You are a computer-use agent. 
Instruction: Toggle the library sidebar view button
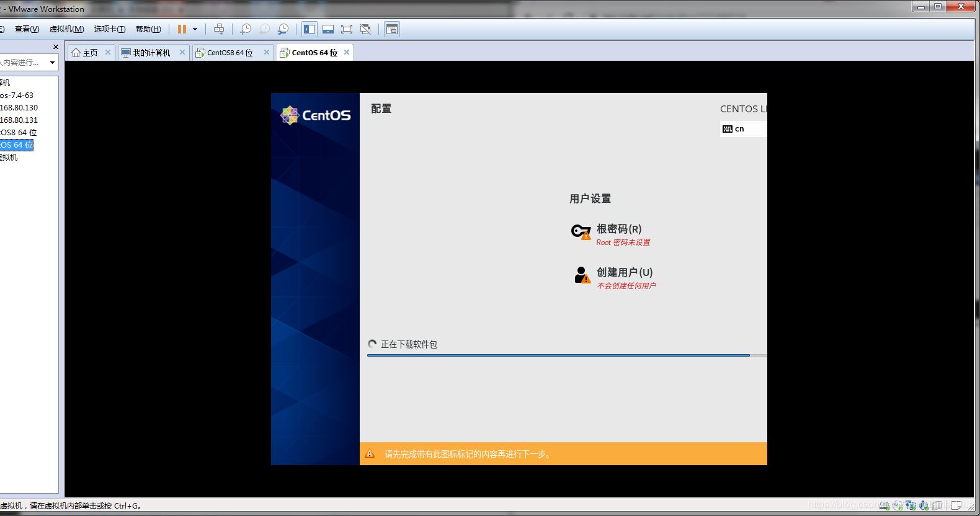click(310, 29)
